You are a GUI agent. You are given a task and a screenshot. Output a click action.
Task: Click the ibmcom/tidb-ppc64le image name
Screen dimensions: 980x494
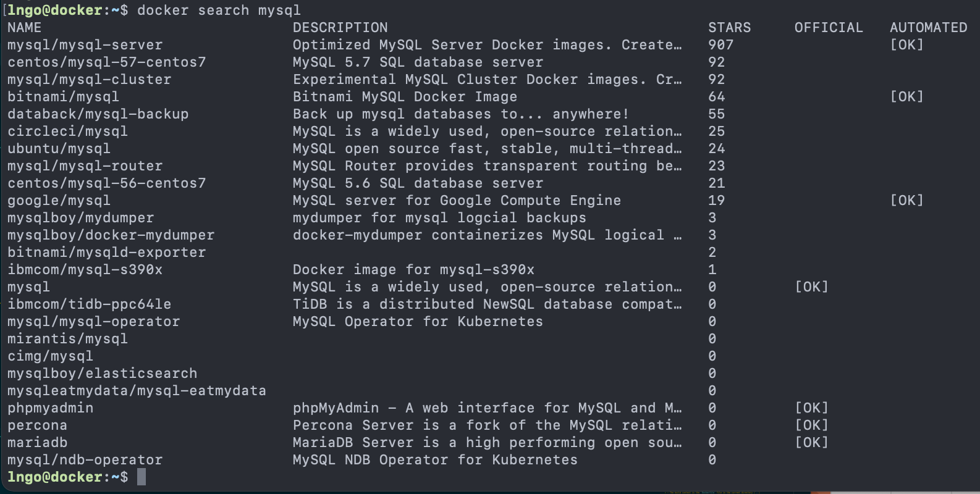point(89,304)
